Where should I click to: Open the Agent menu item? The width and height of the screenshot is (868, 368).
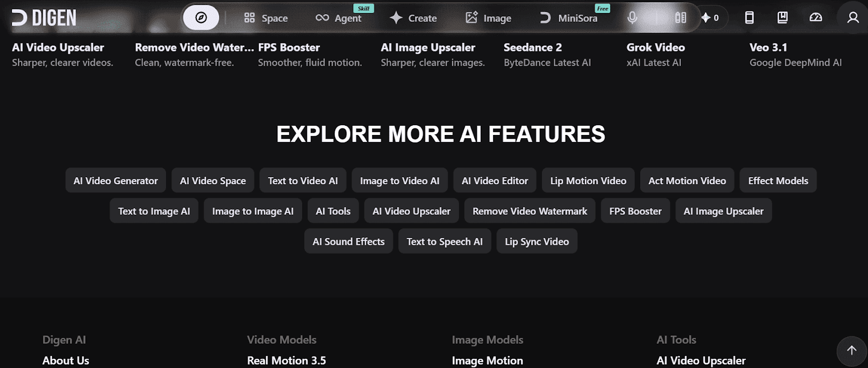click(339, 18)
